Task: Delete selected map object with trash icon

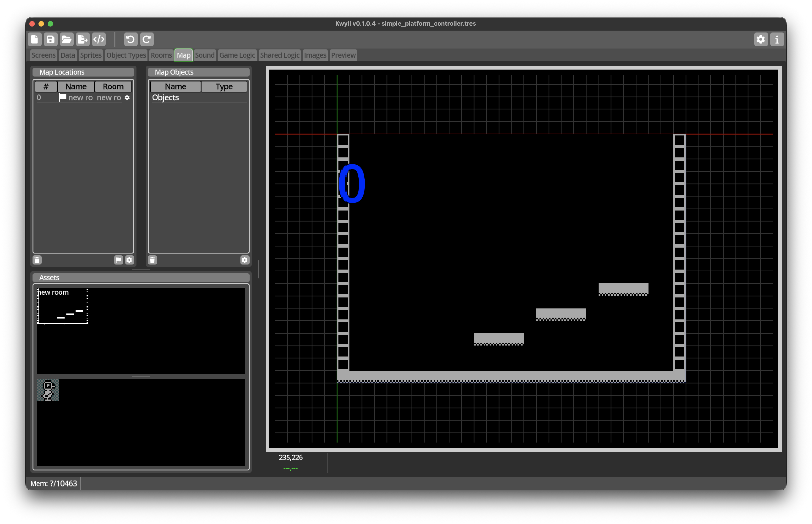Action: click(x=153, y=260)
